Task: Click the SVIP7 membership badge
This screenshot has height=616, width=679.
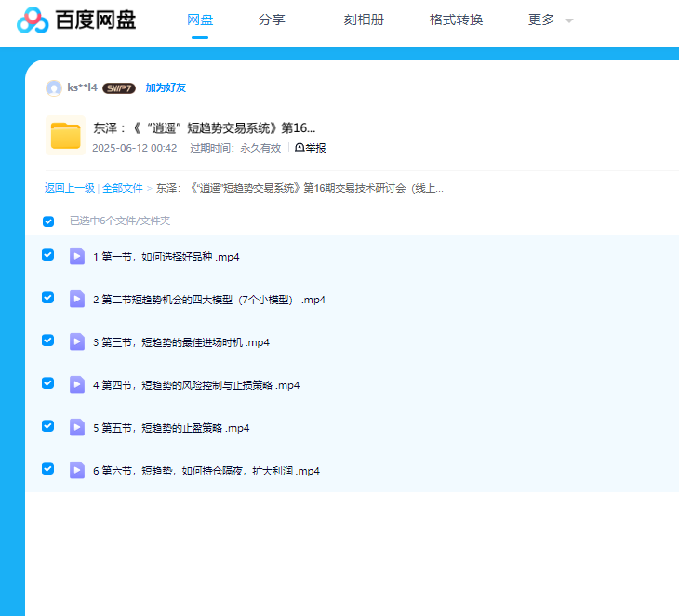Action: [119, 88]
